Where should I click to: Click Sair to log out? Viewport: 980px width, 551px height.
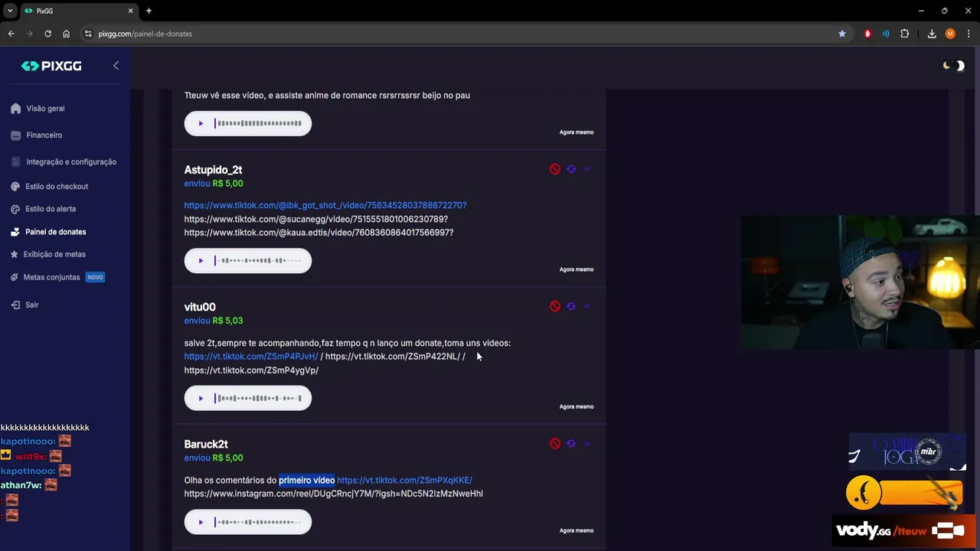(x=32, y=305)
